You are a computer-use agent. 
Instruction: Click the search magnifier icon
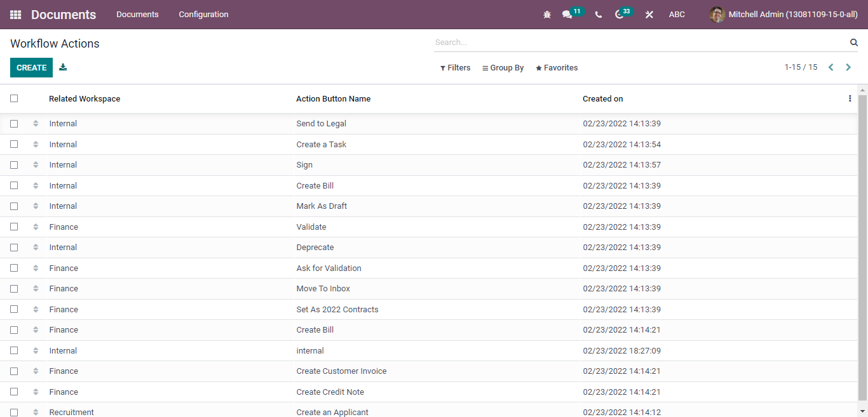tap(854, 43)
